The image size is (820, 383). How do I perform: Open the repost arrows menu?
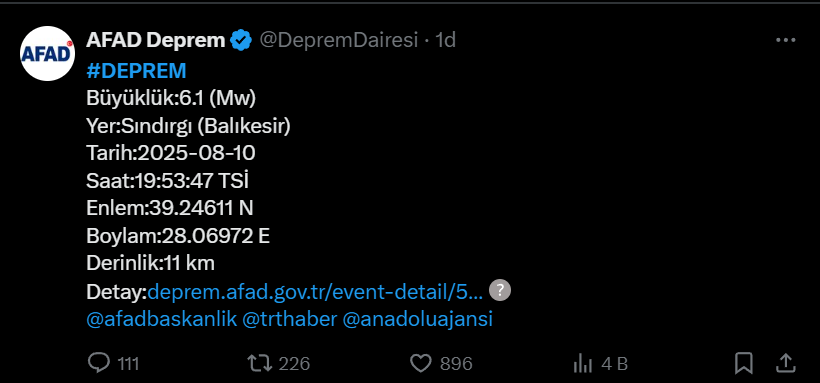[260, 363]
